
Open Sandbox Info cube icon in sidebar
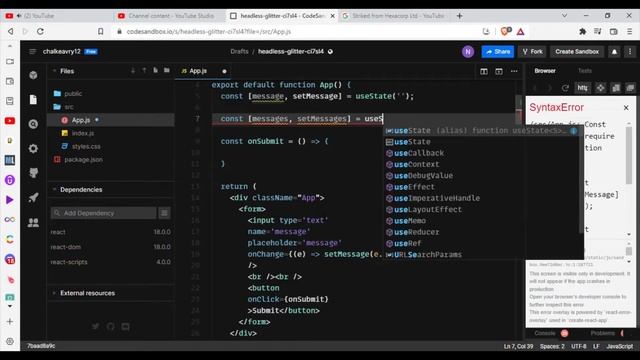[x=33, y=75]
